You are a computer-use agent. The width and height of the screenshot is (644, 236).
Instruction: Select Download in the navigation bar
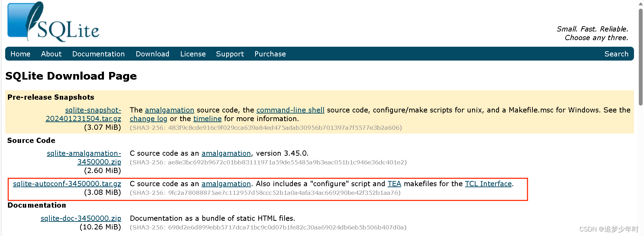[152, 54]
